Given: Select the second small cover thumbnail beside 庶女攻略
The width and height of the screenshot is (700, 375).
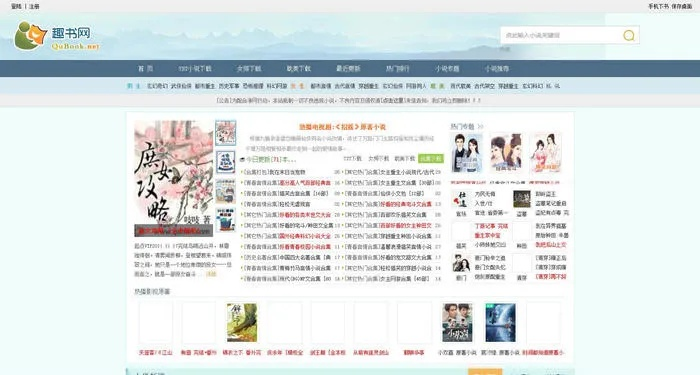Looking at the screenshot, I should 225,162.
